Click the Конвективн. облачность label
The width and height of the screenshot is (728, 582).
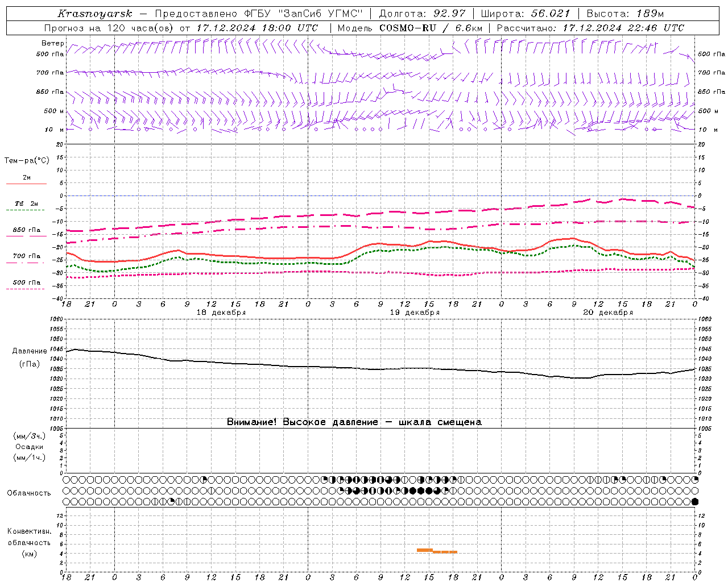click(x=30, y=537)
